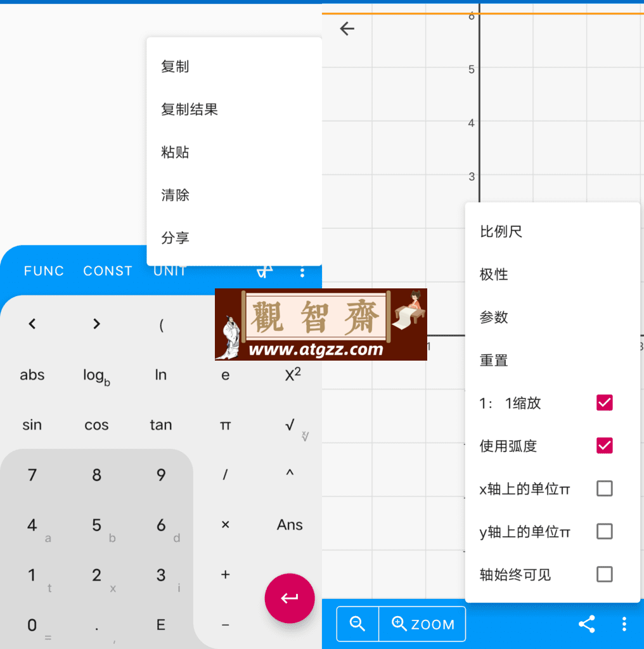Toggle the 使用弧度 checkbox

point(604,446)
